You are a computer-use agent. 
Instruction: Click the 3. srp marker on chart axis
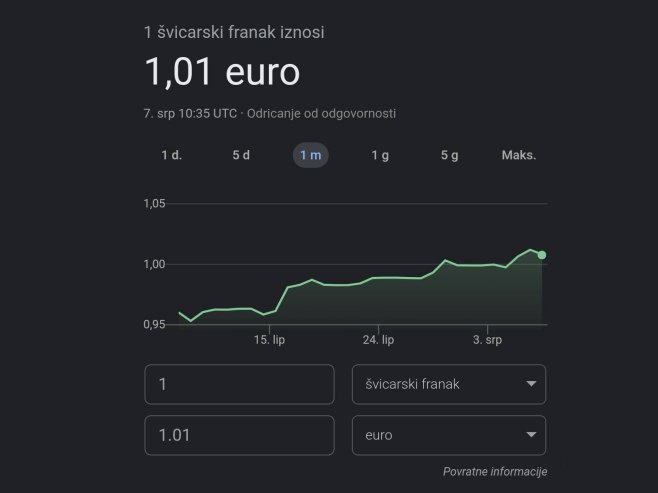click(488, 340)
